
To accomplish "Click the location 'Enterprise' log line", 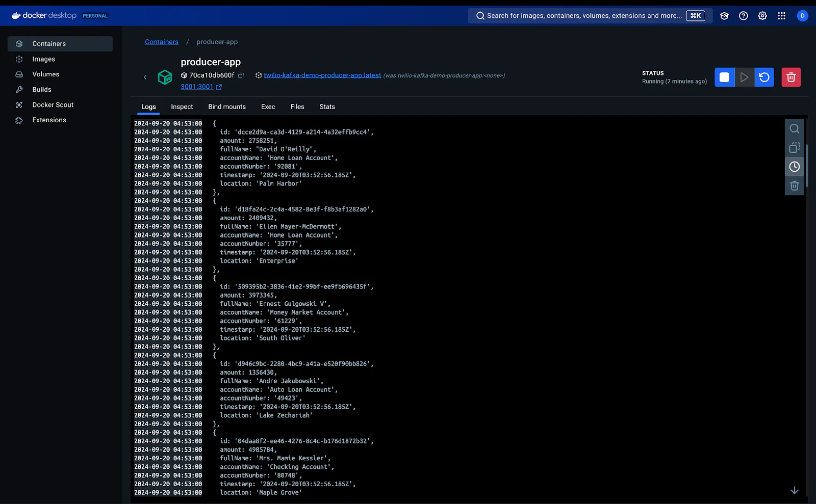I will [x=259, y=261].
